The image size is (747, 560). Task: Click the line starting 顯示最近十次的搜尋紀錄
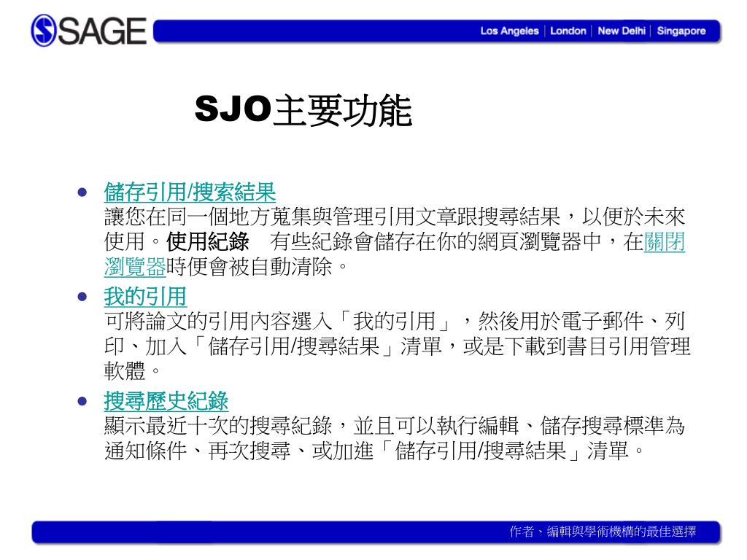pyautogui.click(x=395, y=425)
